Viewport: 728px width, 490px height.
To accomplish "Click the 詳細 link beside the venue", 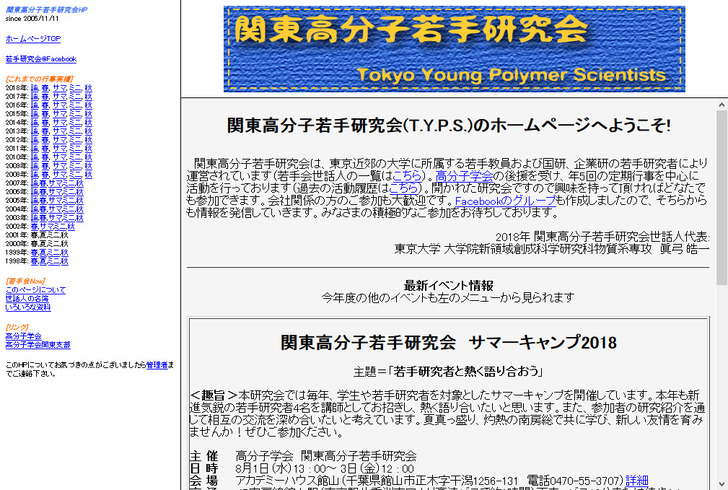I will click(x=636, y=481).
